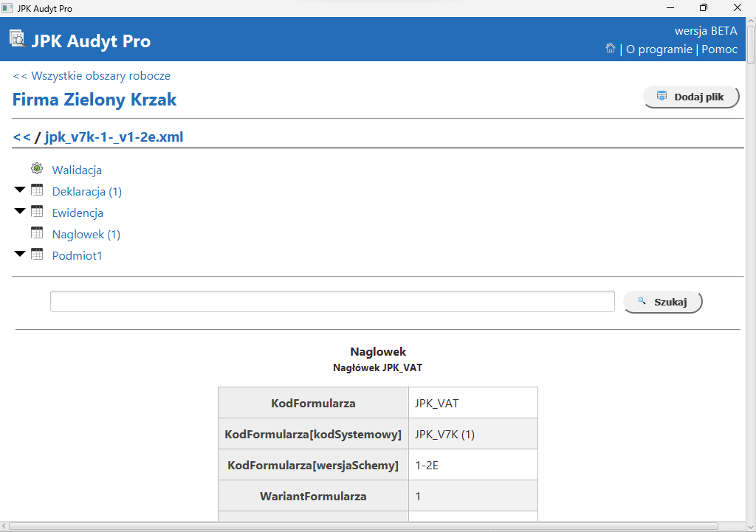Minimize the JPK Audyt Pro window
Image resolution: width=756 pixels, height=532 pixels.
[670, 7]
